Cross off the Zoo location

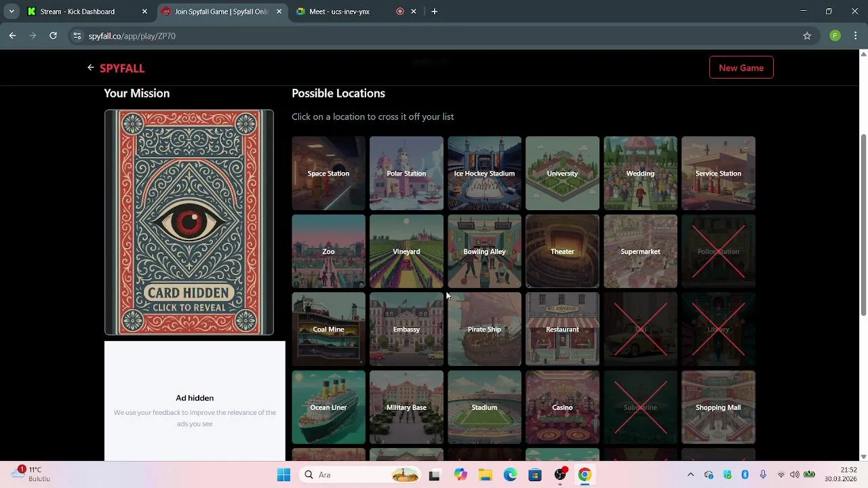[x=328, y=251]
